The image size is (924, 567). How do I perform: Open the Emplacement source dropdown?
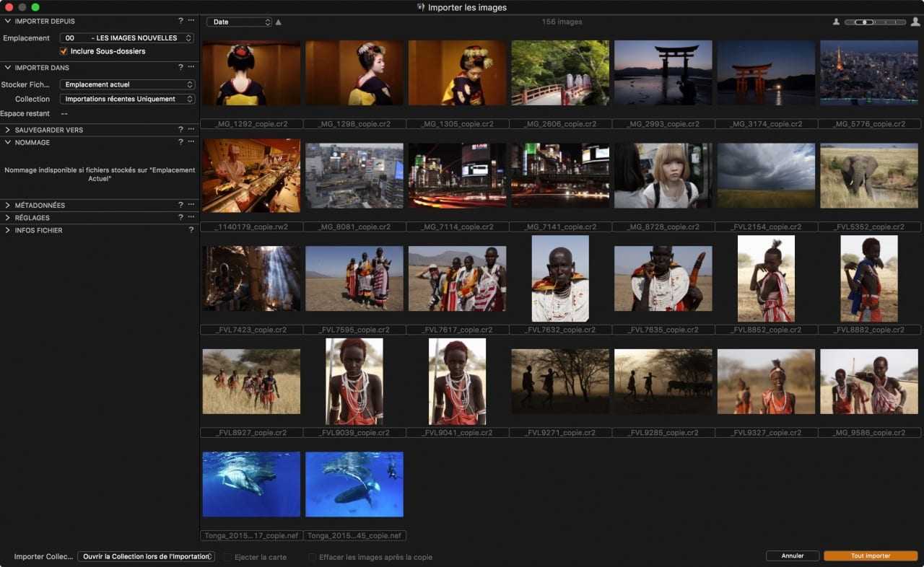click(x=127, y=38)
